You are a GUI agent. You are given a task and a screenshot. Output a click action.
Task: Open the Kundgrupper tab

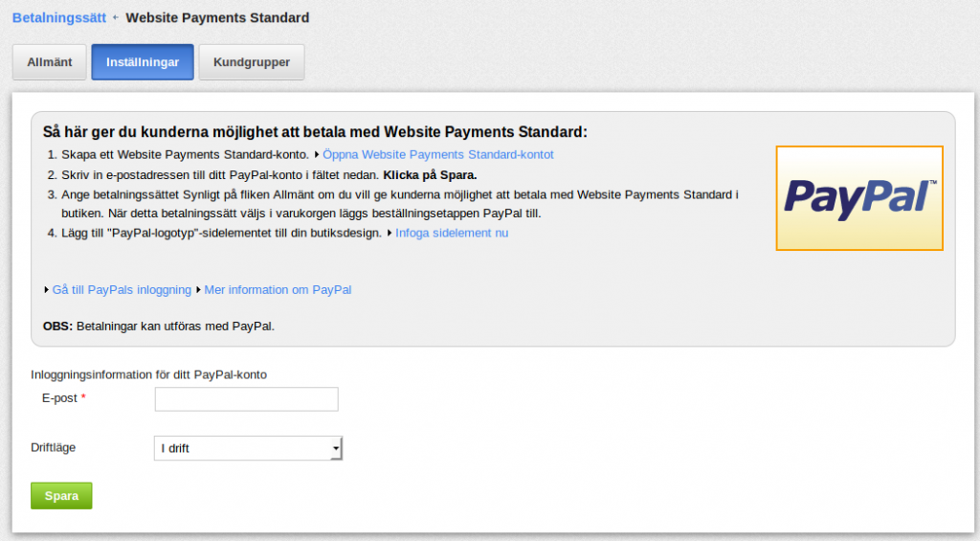click(x=252, y=62)
